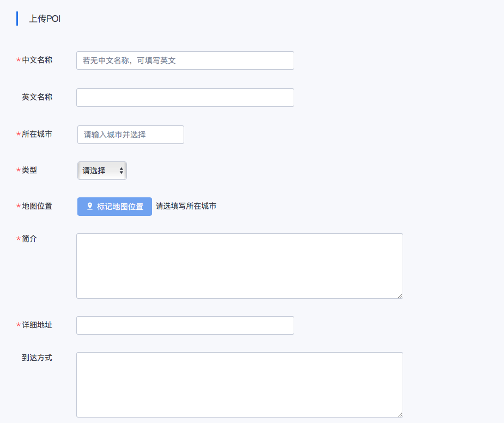
Task: Click the 请输入城市并选择 city field
Action: [x=131, y=135]
